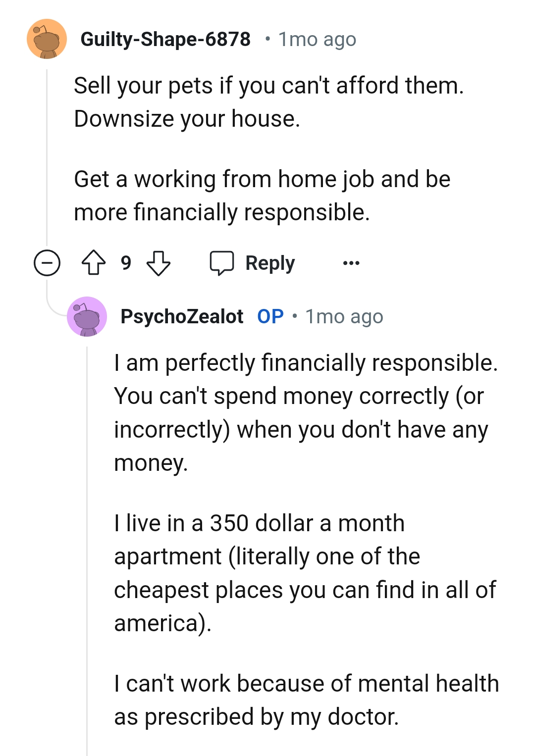Open PsychoZealot's profile via their username

click(x=182, y=316)
